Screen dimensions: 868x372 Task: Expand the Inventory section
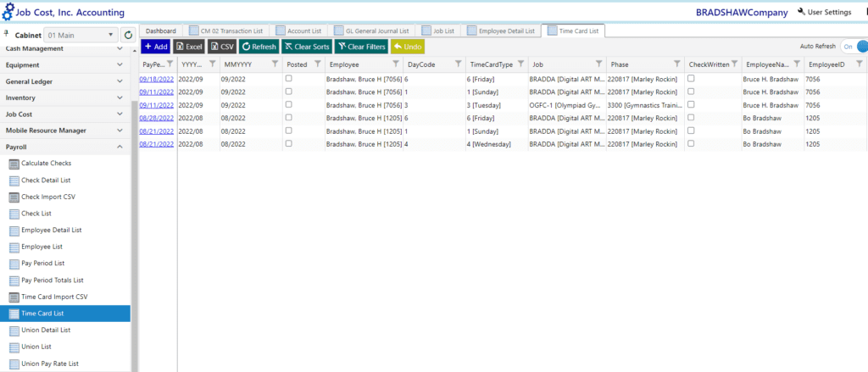pyautogui.click(x=65, y=98)
